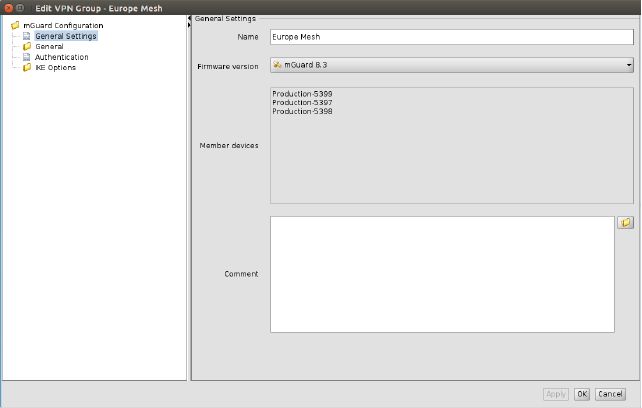Click the General folder icon in the tree
The image size is (642, 408).
click(x=27, y=46)
